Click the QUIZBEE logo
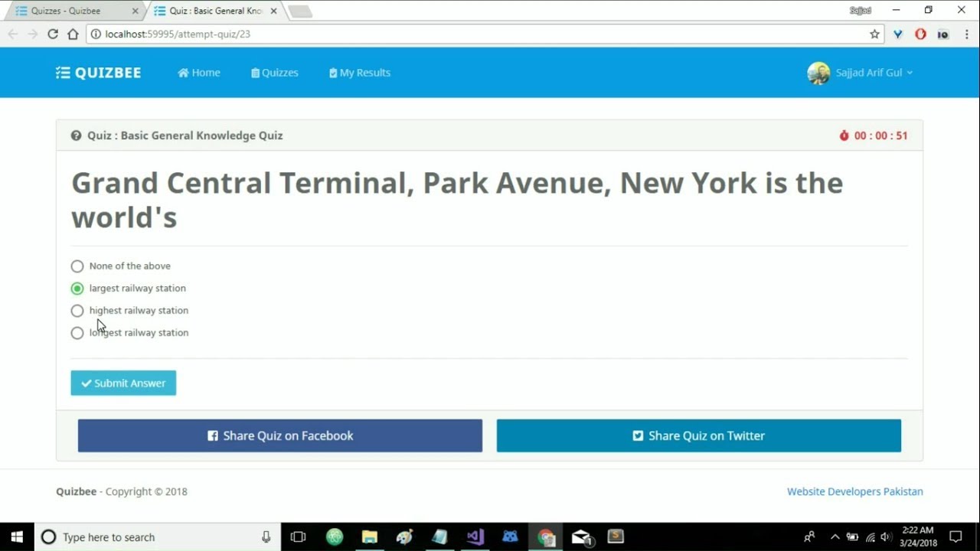 coord(99,73)
